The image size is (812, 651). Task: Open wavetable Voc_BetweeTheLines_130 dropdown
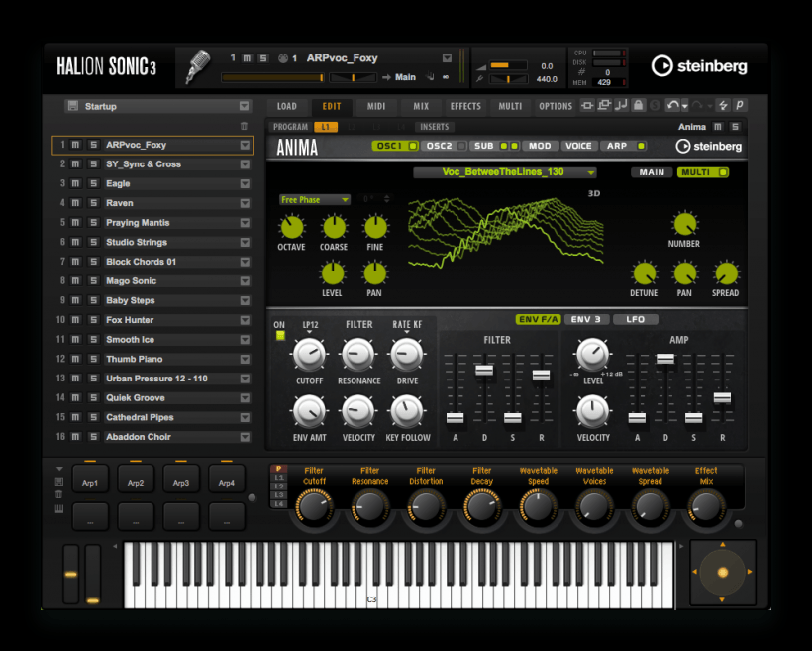[x=504, y=172]
